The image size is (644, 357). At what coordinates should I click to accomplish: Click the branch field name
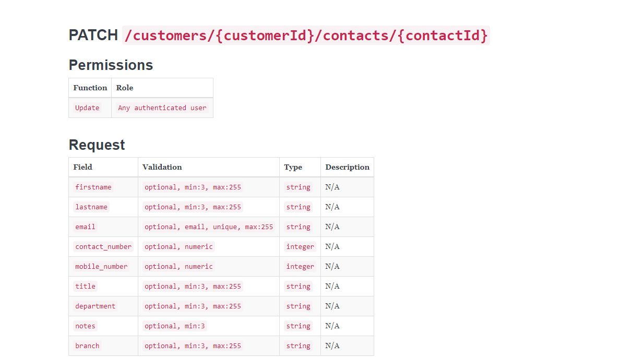pos(87,346)
